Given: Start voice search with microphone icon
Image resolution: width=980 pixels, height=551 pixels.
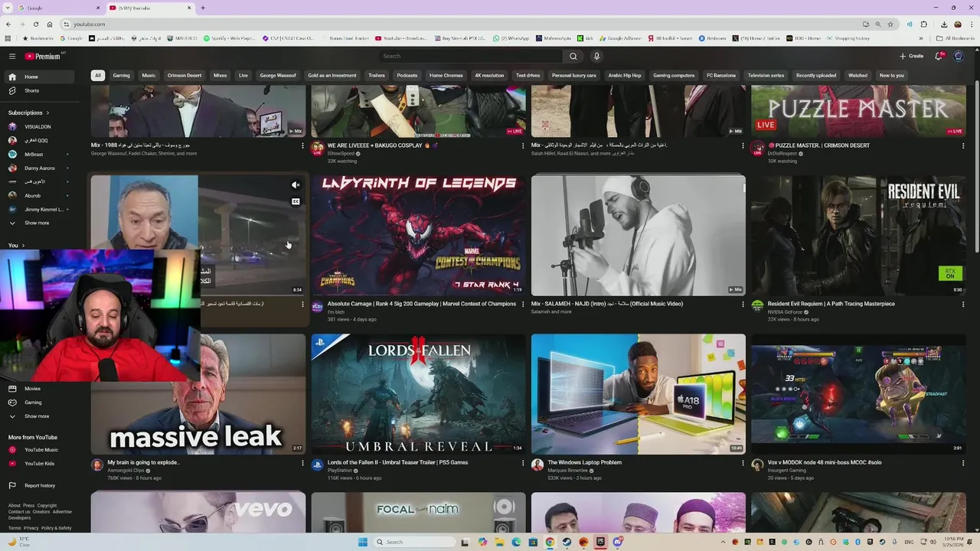Looking at the screenshot, I should pyautogui.click(x=596, y=56).
